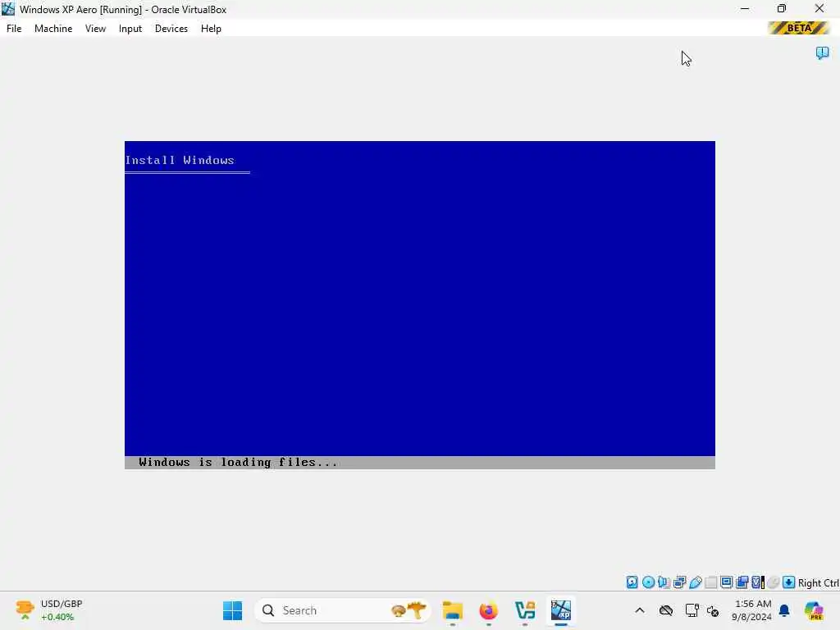
Task: Click inside the Install Windows VM screen
Action: pos(419,305)
